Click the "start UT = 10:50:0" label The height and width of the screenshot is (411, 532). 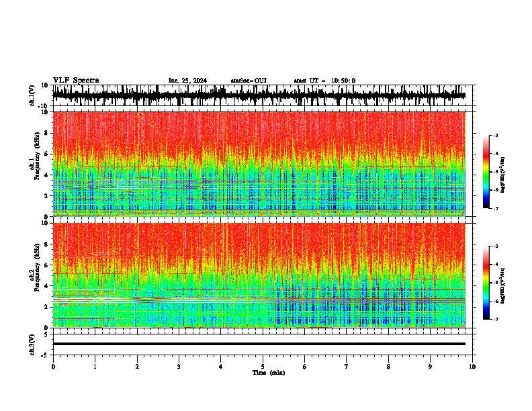324,81
